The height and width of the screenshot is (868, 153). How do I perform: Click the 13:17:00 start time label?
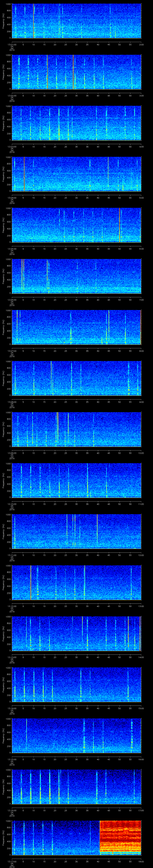point(12,862)
